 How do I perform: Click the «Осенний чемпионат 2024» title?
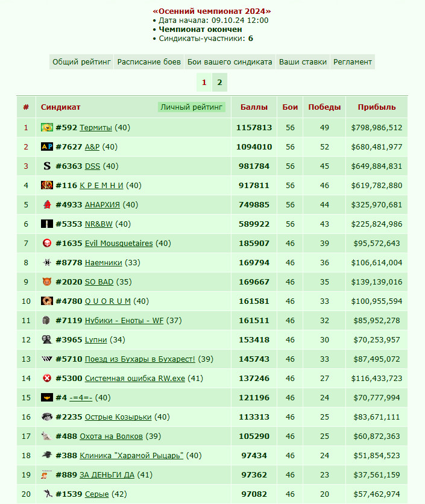pyautogui.click(x=212, y=11)
